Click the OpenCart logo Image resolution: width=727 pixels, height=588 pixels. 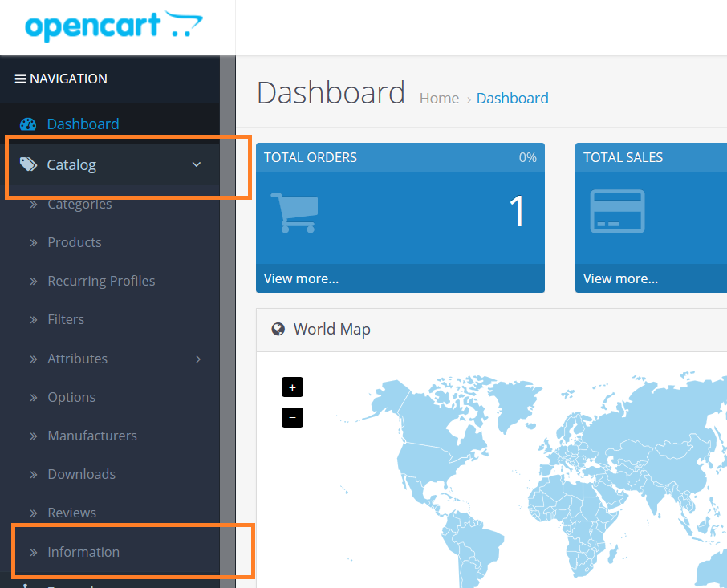114,26
